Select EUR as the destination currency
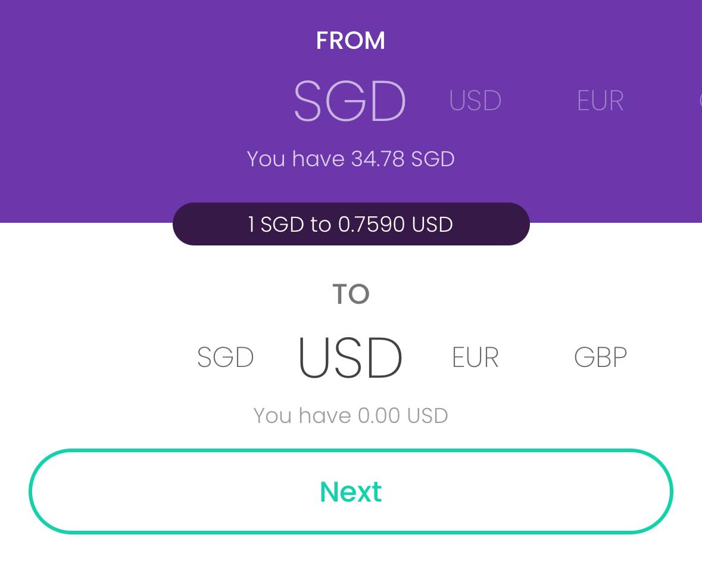Screen dimensions: 702x588 pos(475,356)
